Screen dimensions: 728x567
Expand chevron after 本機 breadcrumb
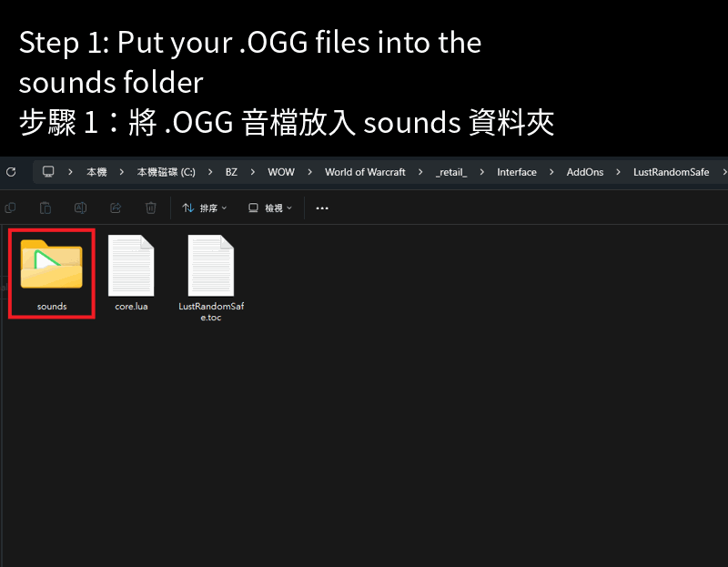pyautogui.click(x=122, y=172)
